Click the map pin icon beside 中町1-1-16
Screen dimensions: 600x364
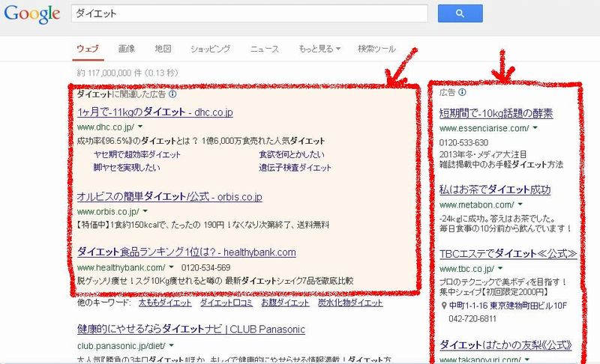[x=444, y=306]
